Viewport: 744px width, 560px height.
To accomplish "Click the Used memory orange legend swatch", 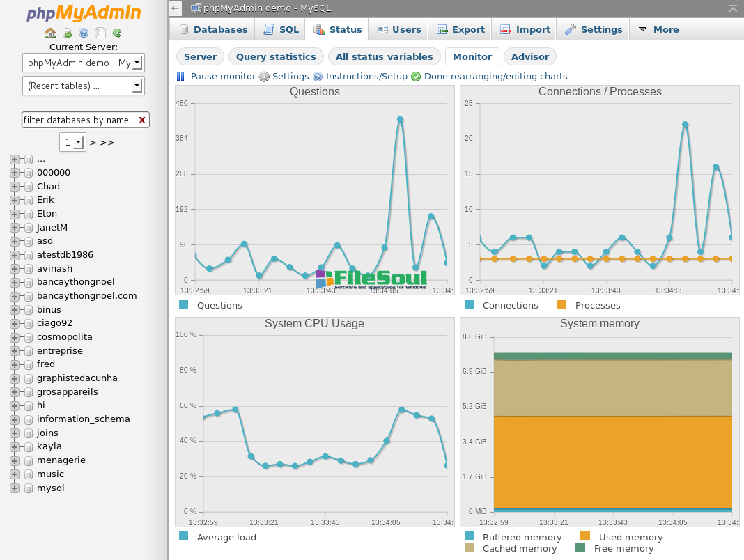I will 585,536.
